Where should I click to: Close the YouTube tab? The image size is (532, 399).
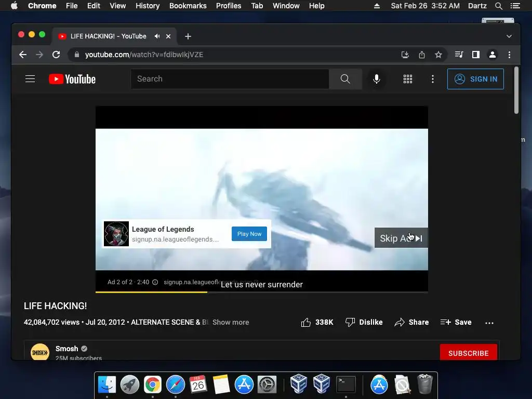168,36
